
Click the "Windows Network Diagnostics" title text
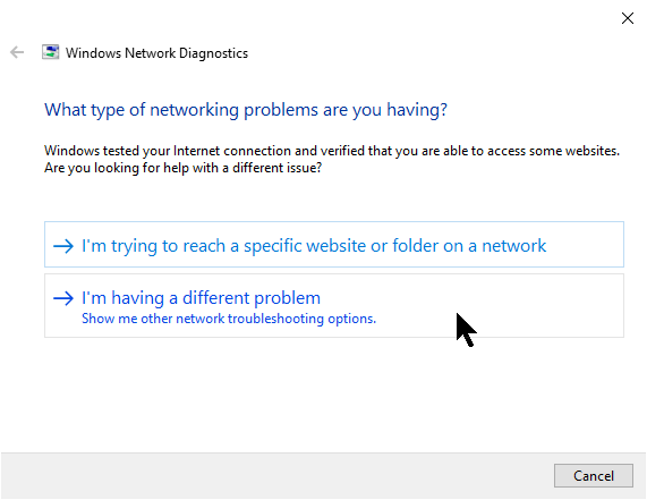[157, 53]
